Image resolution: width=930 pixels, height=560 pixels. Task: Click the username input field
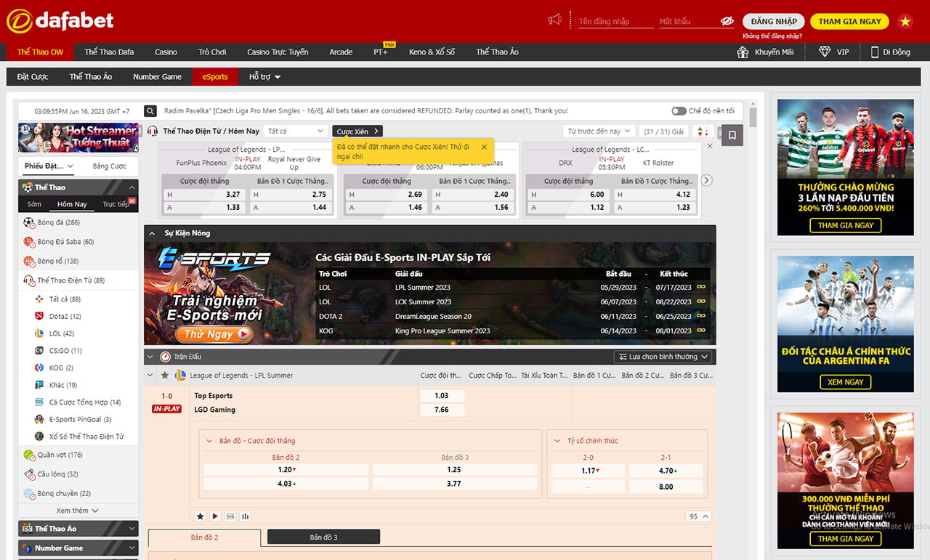pos(612,22)
